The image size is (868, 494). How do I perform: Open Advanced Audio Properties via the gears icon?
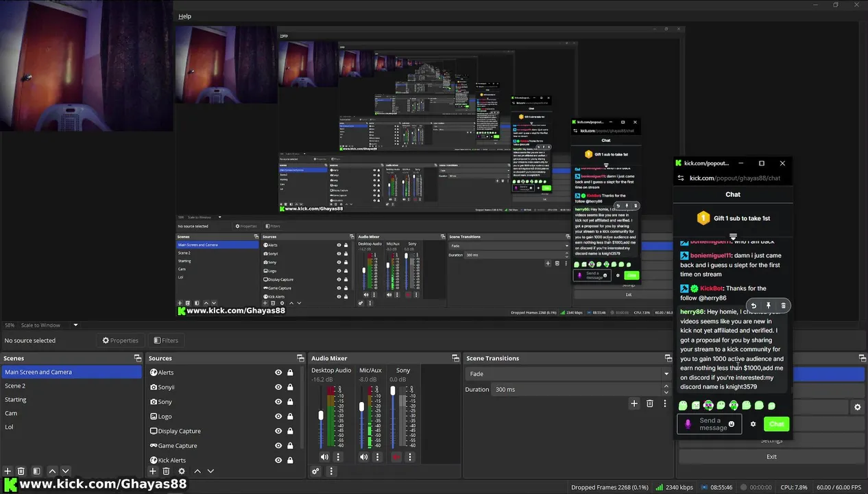coord(315,471)
